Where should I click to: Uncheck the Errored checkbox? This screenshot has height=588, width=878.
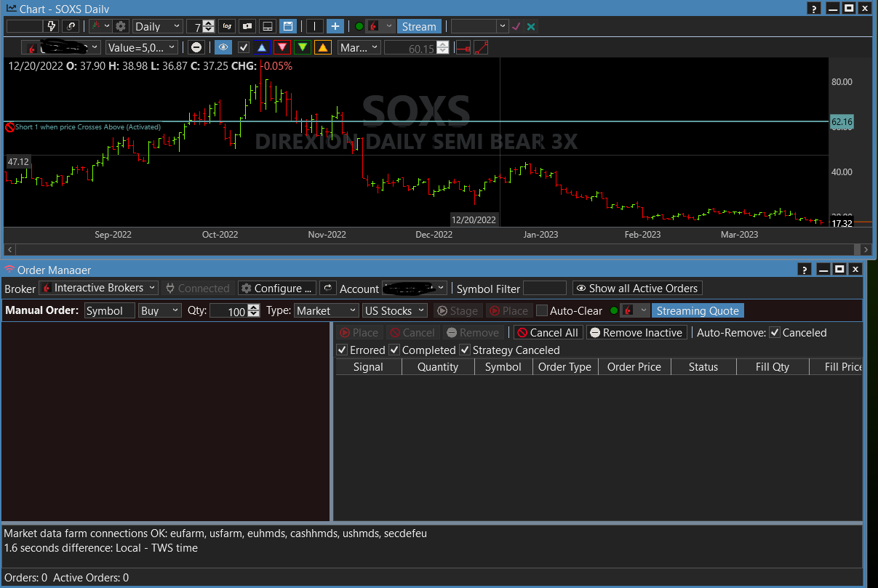342,350
